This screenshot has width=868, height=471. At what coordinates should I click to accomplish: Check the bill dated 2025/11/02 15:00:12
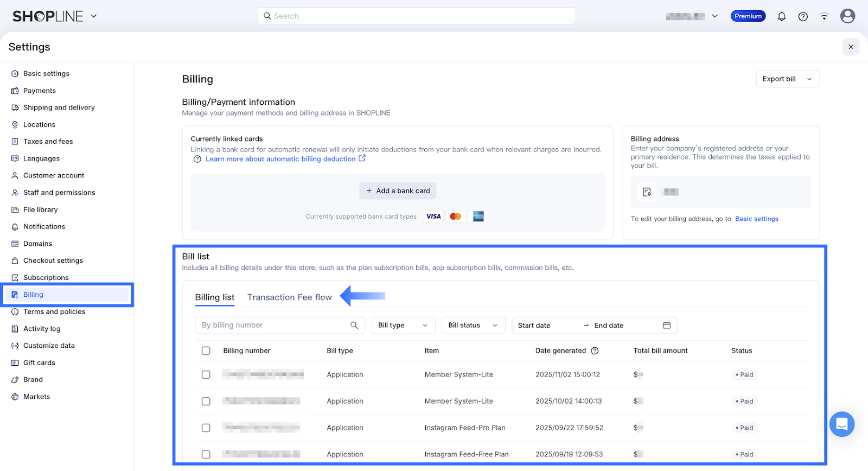[x=206, y=374]
